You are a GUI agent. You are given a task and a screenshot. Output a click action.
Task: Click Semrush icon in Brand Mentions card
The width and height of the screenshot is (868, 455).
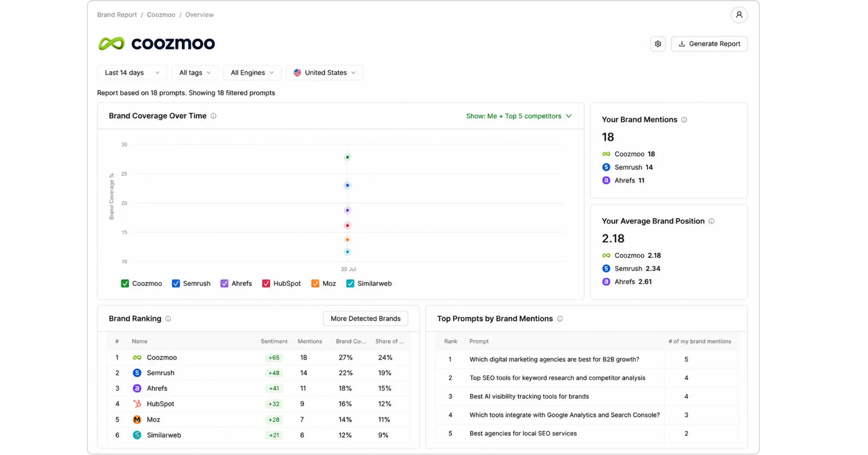[606, 167]
